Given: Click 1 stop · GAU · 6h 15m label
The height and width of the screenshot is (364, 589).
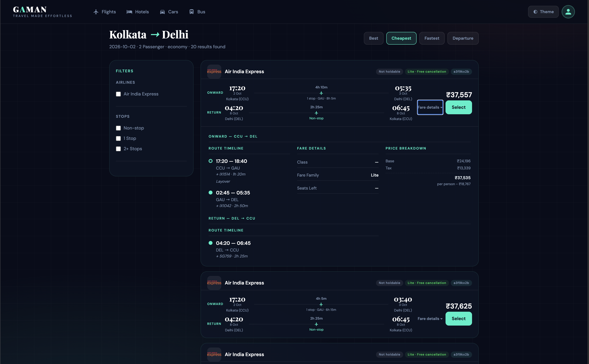Looking at the screenshot, I should [x=321, y=310].
